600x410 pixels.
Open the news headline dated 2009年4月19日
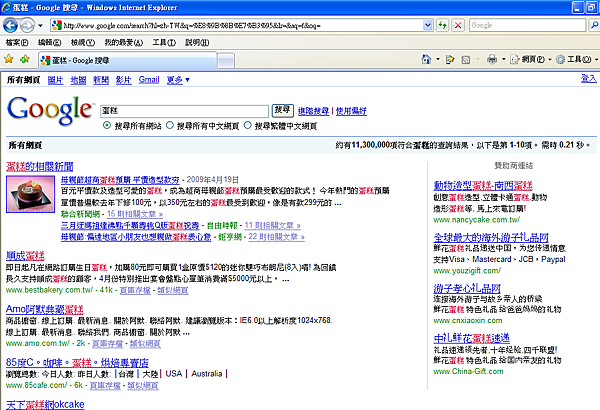pos(120,180)
